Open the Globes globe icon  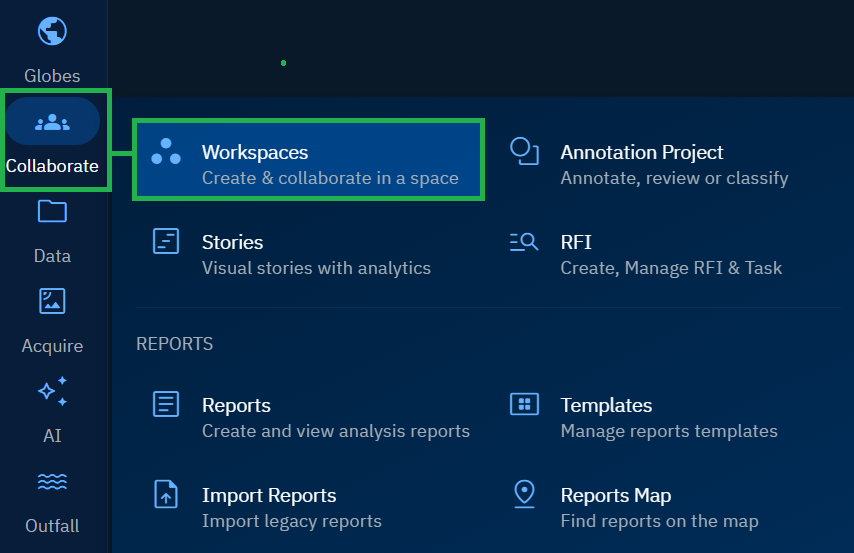pos(52,31)
